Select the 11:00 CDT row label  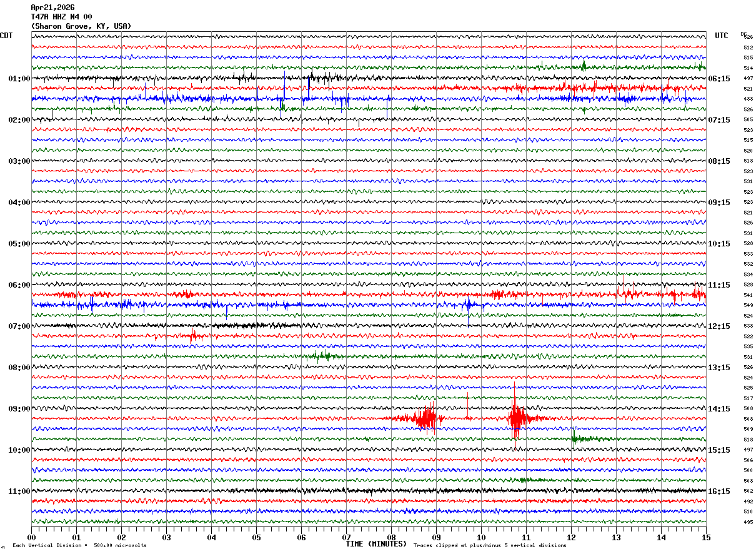click(19, 491)
